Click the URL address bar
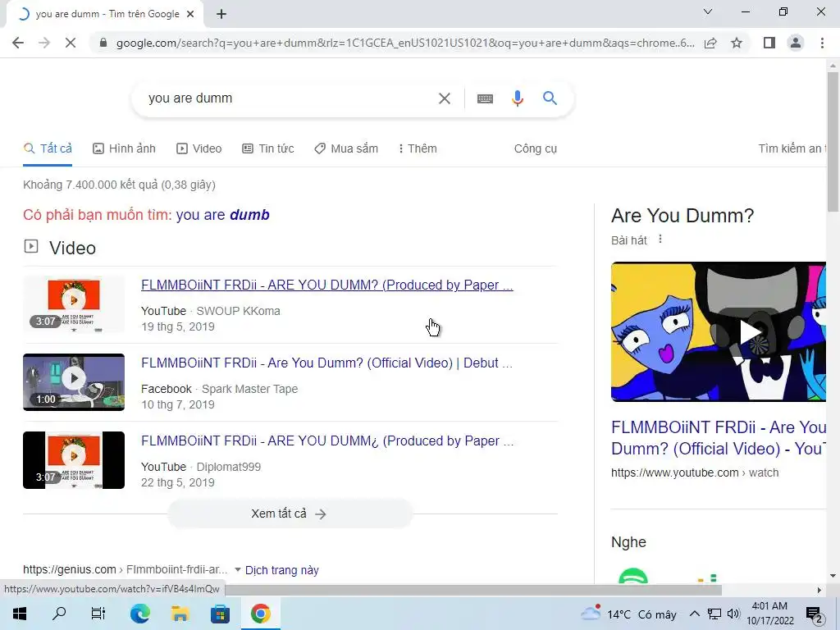 pos(404,43)
